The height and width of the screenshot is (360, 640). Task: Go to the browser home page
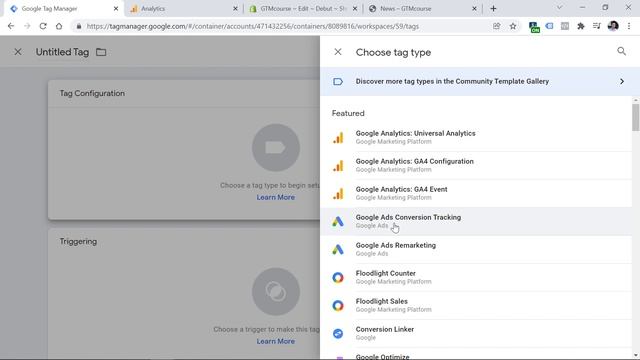tap(59, 26)
